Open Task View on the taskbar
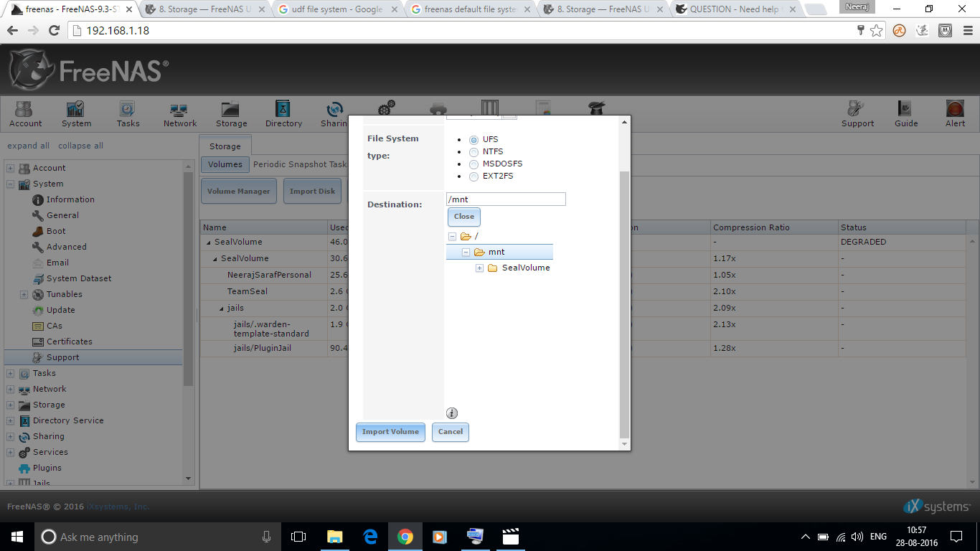 (x=298, y=537)
